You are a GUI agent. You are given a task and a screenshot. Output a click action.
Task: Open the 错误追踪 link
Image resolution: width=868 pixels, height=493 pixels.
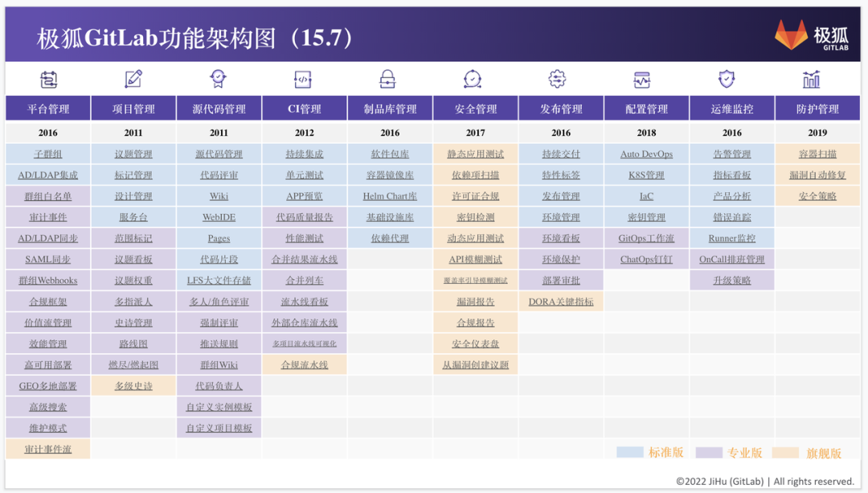pyautogui.click(x=732, y=217)
